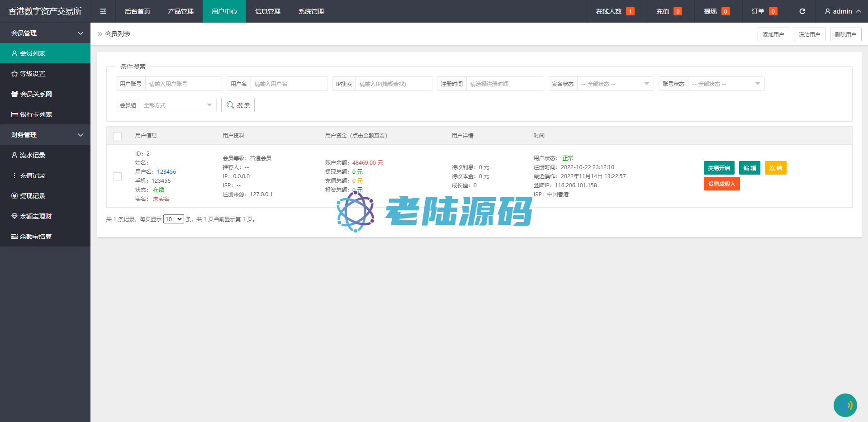Expand the 会员组 selector
Viewport: 868px width, 422px height.
[x=177, y=105]
